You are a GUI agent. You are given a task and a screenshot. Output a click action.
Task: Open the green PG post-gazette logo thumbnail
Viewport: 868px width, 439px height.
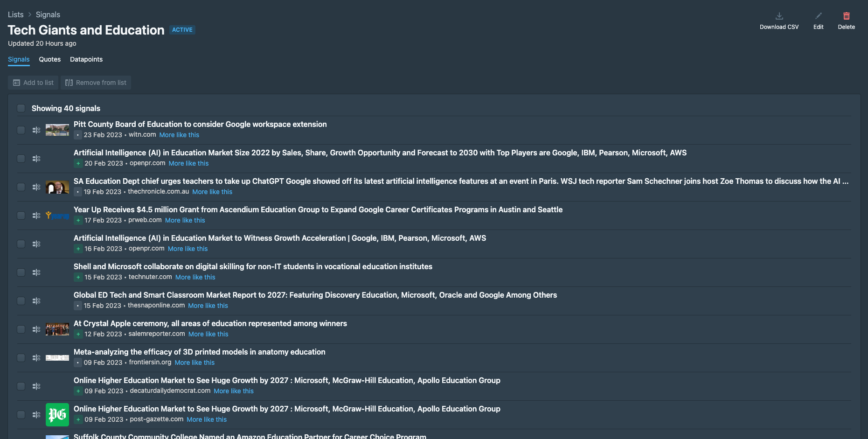[x=57, y=415]
